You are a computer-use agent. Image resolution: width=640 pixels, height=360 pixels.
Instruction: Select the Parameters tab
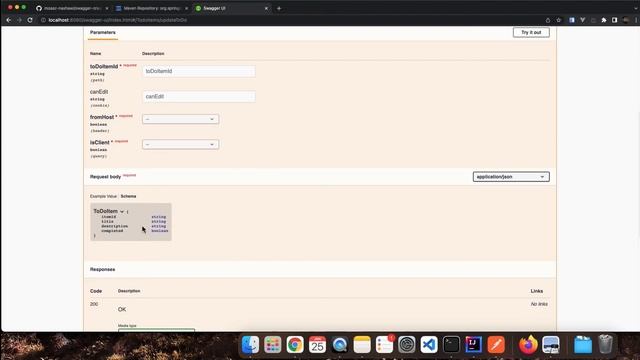102,32
